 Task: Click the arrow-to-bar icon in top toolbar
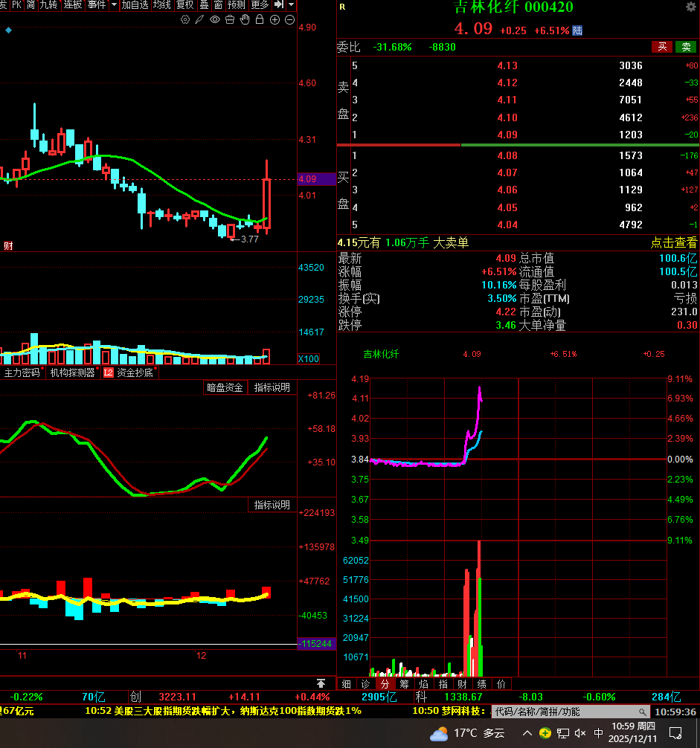click(279, 4)
